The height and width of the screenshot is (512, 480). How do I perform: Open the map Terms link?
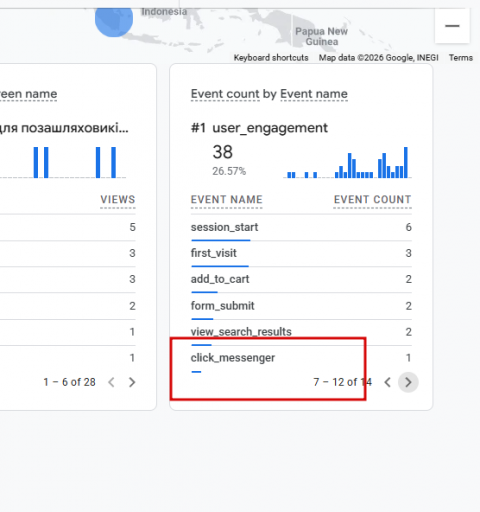click(461, 58)
